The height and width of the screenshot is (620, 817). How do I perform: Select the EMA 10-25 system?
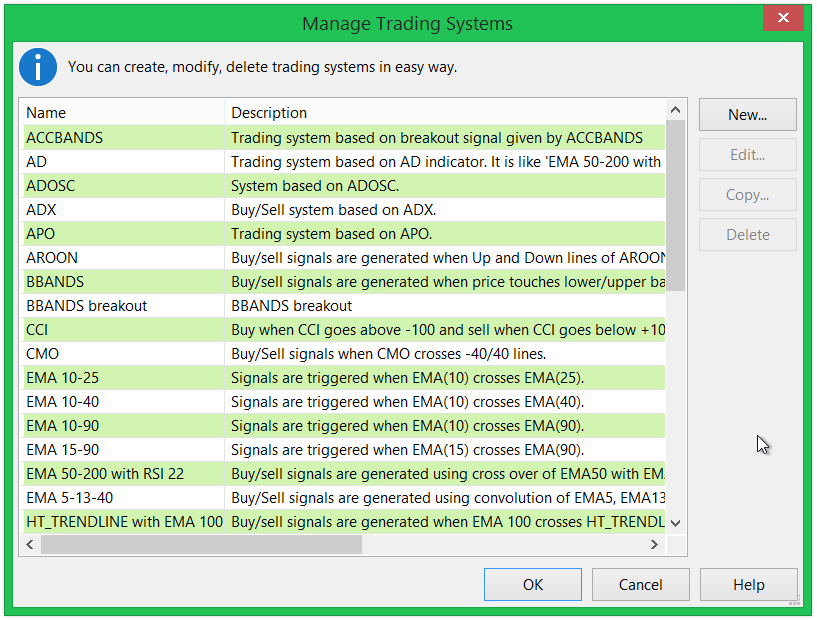(x=120, y=377)
